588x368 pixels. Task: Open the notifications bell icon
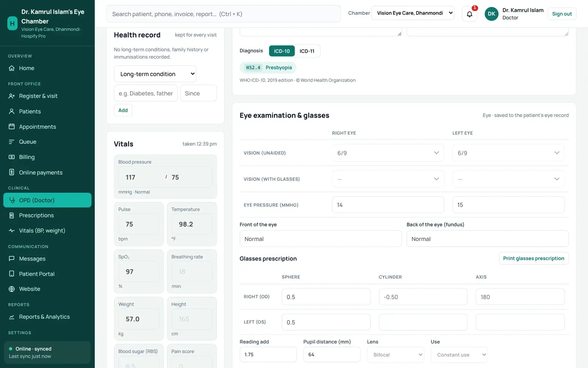[x=469, y=14]
